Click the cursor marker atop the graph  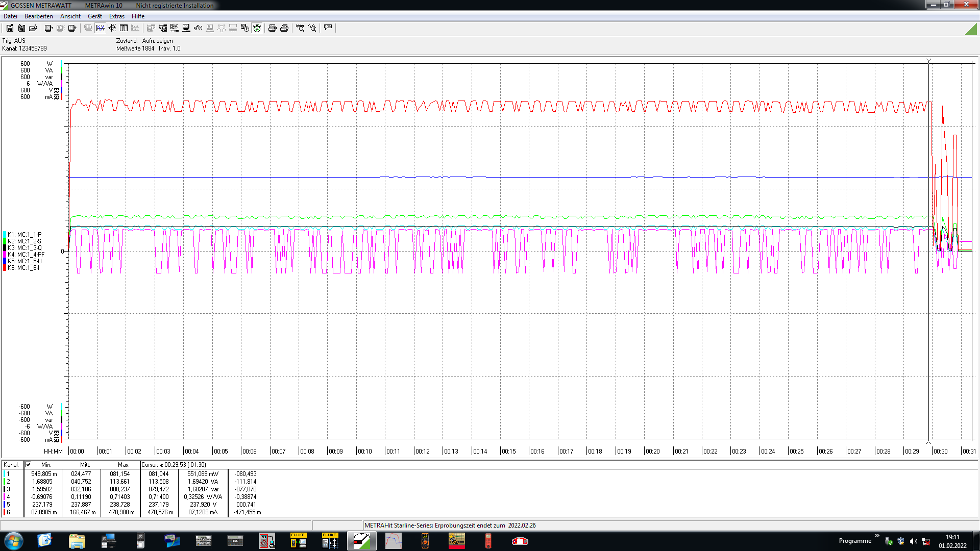[x=928, y=61]
